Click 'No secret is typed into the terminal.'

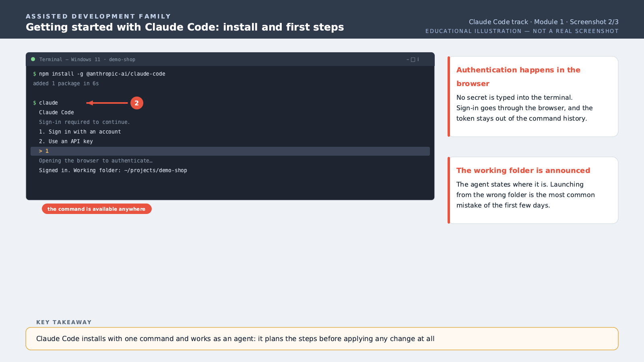point(514,97)
